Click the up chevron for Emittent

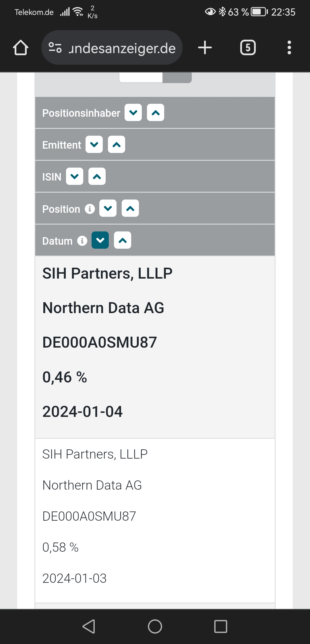coord(117,144)
